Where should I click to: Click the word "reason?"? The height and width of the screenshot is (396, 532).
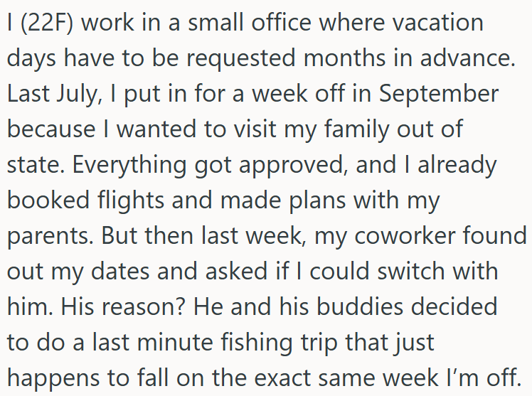click(144, 307)
